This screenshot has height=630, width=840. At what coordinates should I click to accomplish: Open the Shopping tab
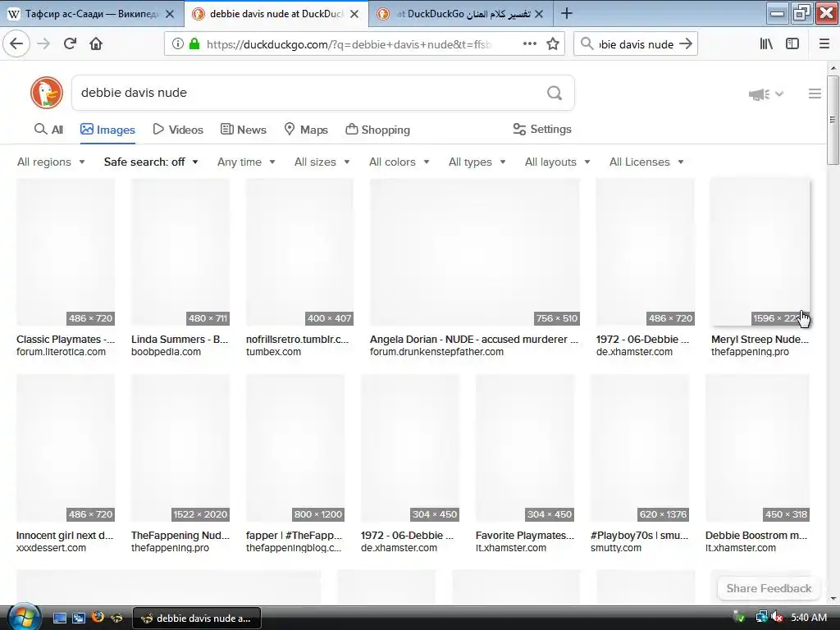[x=377, y=130]
